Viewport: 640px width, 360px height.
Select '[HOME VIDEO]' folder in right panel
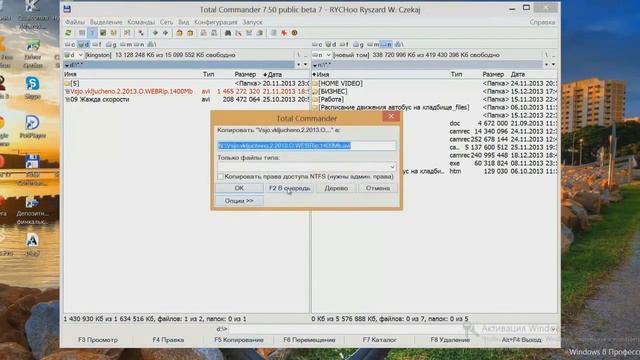[434, 83]
